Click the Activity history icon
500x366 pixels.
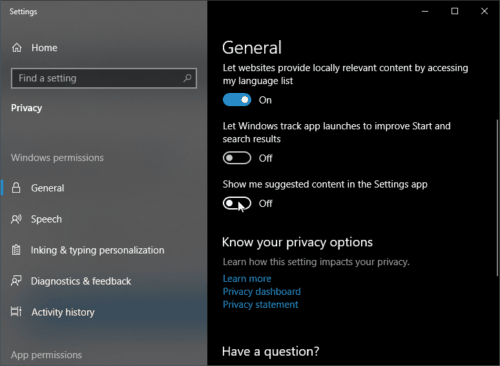pos(16,312)
